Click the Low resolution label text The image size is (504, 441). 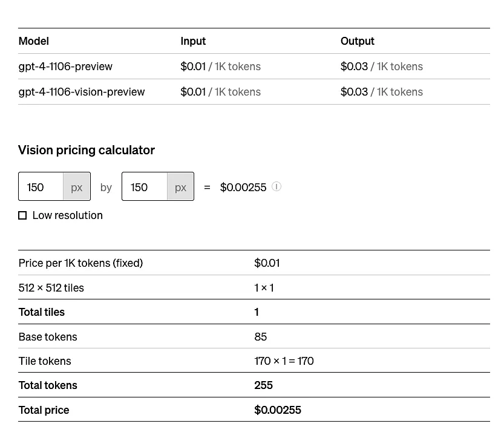pyautogui.click(x=68, y=215)
